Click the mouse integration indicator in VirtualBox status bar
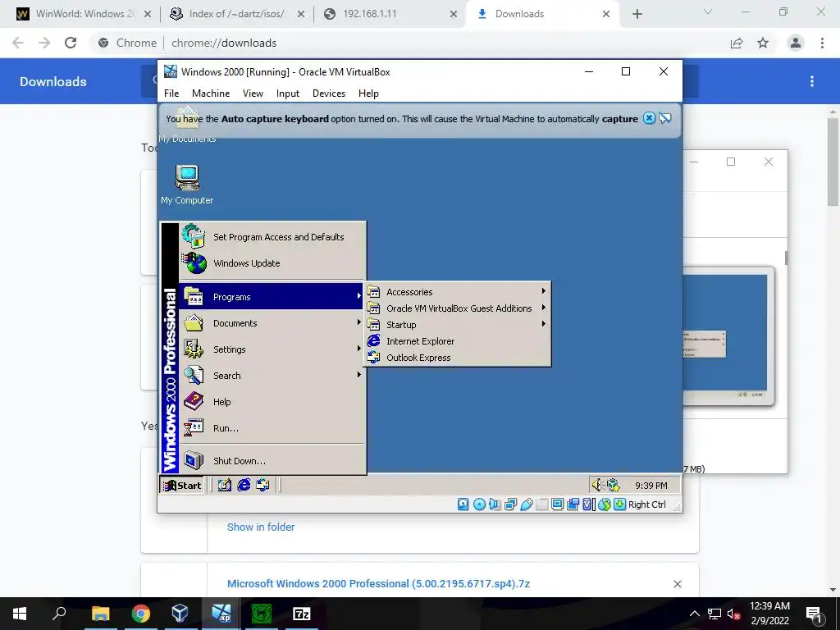 [x=605, y=504]
